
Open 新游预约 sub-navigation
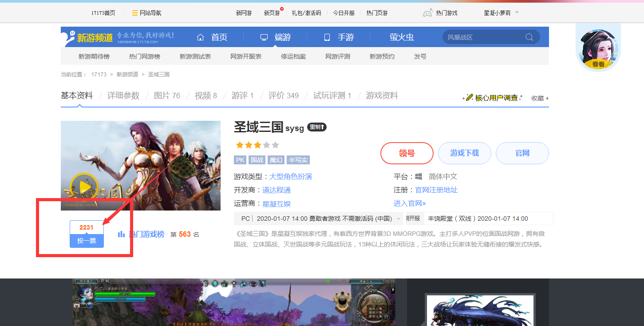(382, 56)
